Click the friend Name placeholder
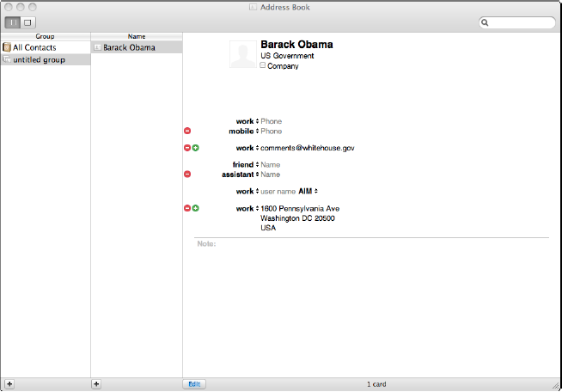 (x=270, y=164)
